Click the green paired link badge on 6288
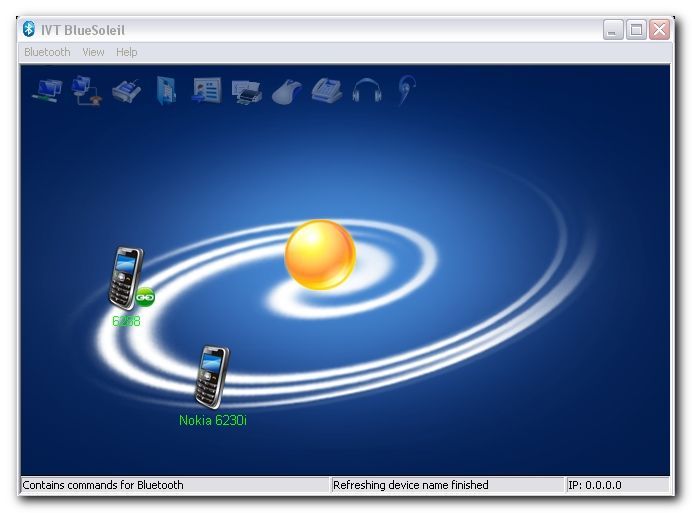Screen dimensions: 692x513 145,297
